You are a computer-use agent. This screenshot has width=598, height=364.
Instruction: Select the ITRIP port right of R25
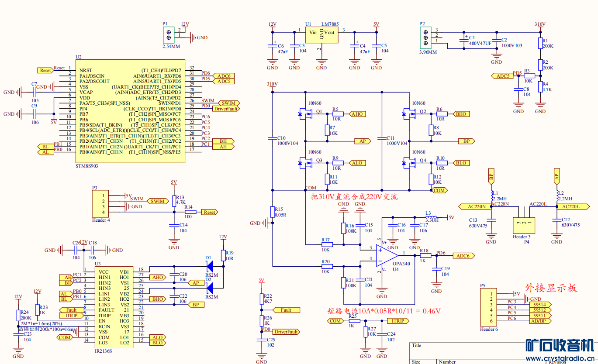point(398,321)
